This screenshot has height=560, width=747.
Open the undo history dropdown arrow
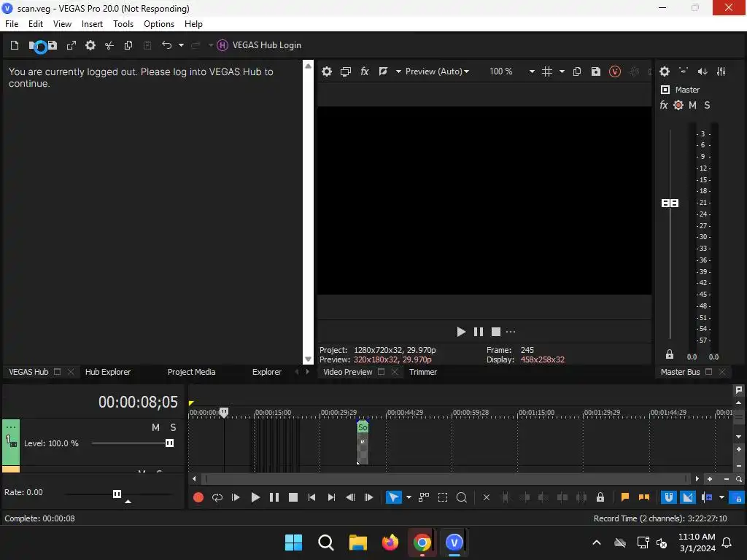tap(181, 45)
